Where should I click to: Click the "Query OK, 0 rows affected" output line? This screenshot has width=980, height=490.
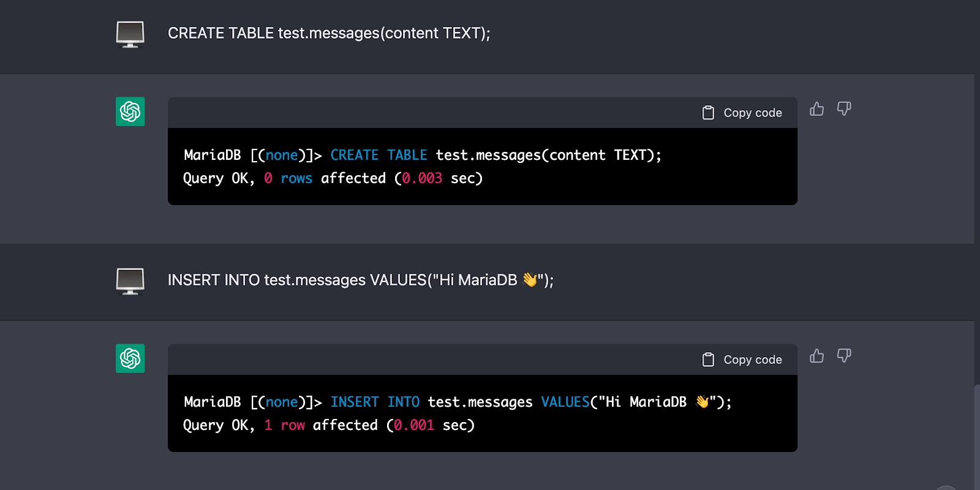pos(333,178)
